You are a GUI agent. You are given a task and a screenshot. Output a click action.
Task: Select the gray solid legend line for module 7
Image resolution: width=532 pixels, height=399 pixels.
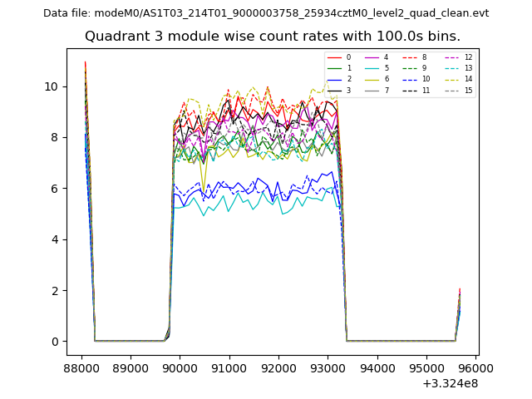pyautogui.click(x=372, y=90)
